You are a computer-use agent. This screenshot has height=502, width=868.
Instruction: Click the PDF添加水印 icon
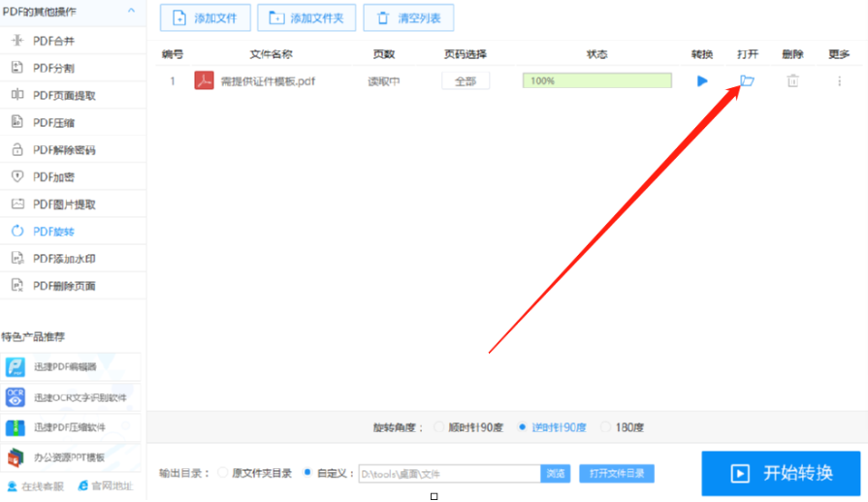[x=17, y=258]
